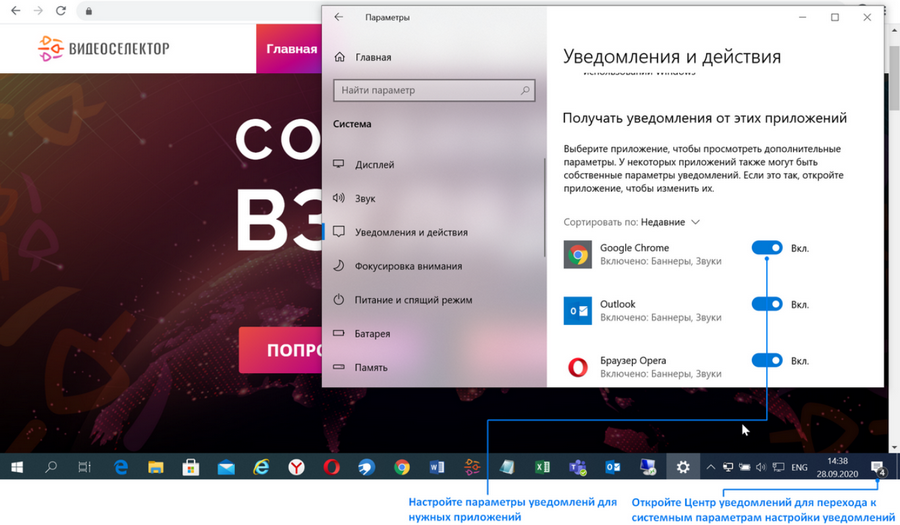Open Excel from the taskbar

coord(542,467)
